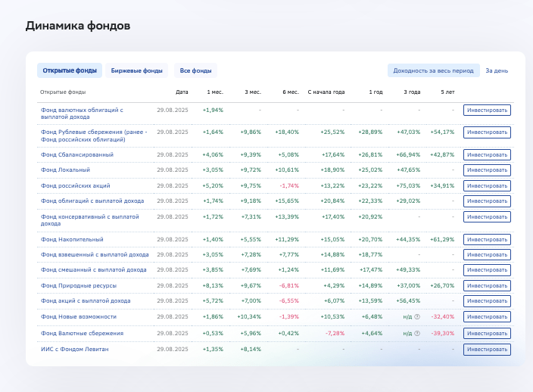Open Фонд смешанный с выплатой дохода link
Screen dimensions: 533x392
click(x=94, y=269)
